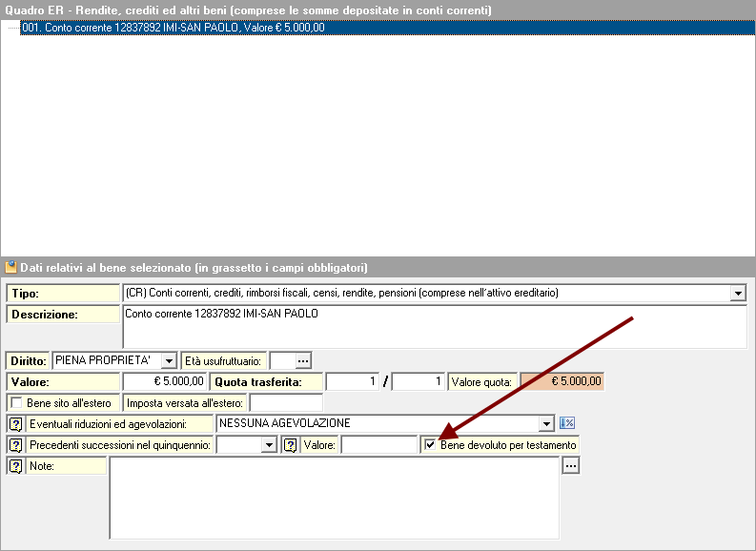Enable the Bene sito all'estero checkbox

(x=16, y=403)
